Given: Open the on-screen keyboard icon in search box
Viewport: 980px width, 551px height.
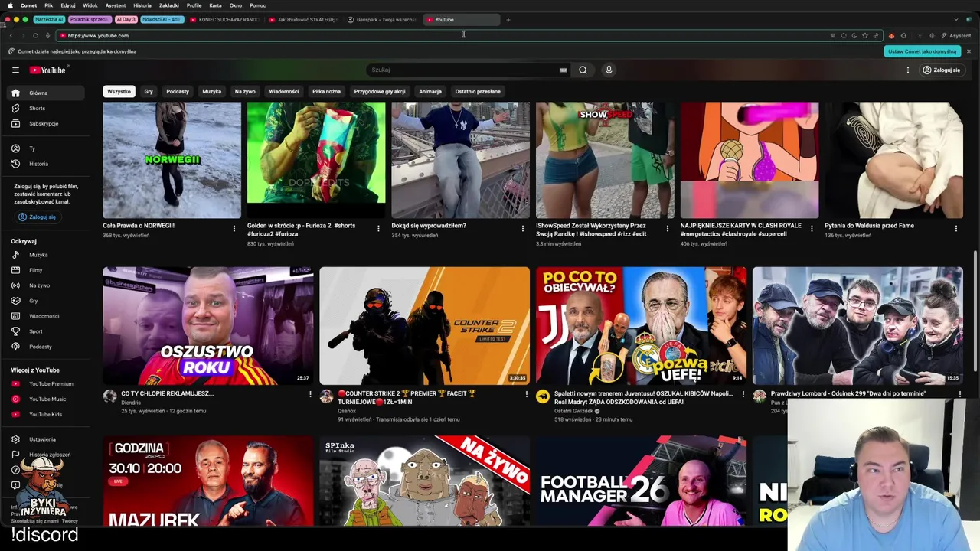Looking at the screenshot, I should click(563, 70).
